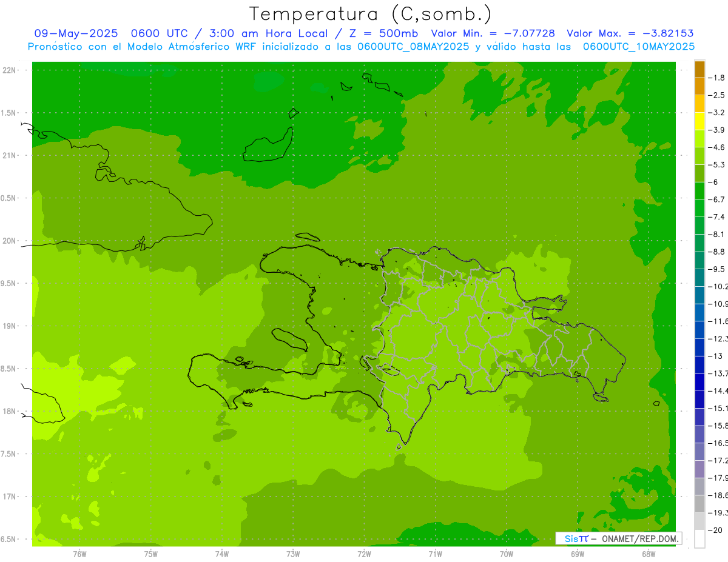Image resolution: width=728 pixels, height=562 pixels.
Task: Pick the green swatch between -6 and -6.7
Action: click(x=699, y=190)
